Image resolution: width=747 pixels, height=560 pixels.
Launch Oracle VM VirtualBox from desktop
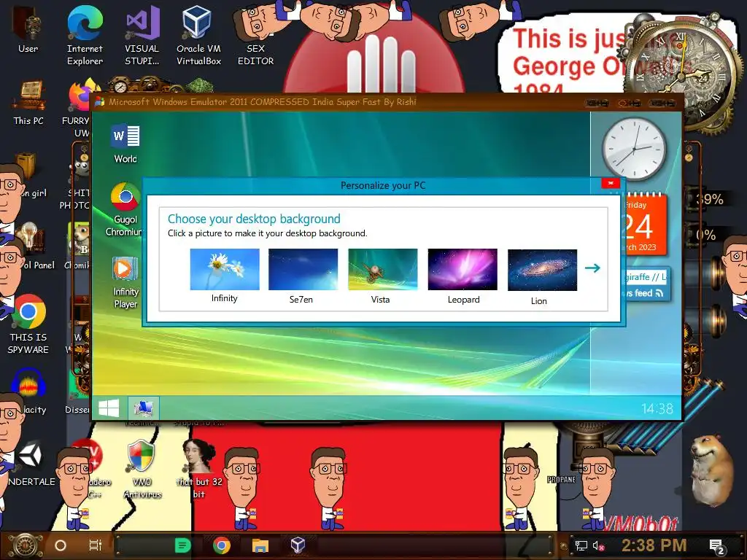(198, 35)
